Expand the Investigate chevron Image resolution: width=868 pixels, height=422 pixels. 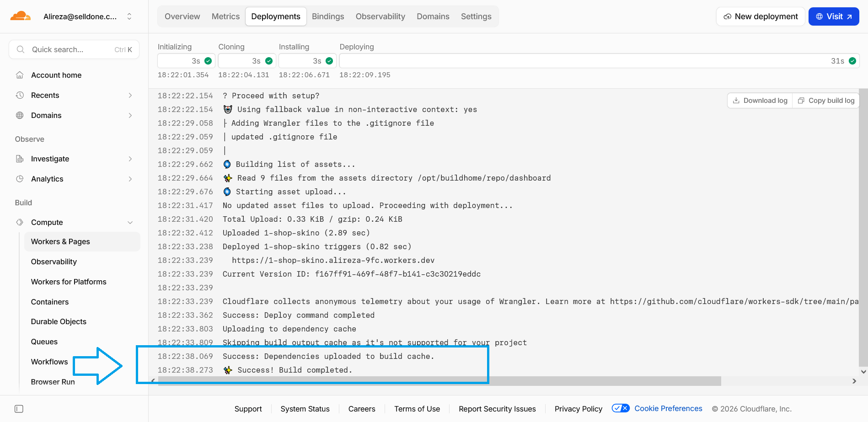tap(130, 159)
